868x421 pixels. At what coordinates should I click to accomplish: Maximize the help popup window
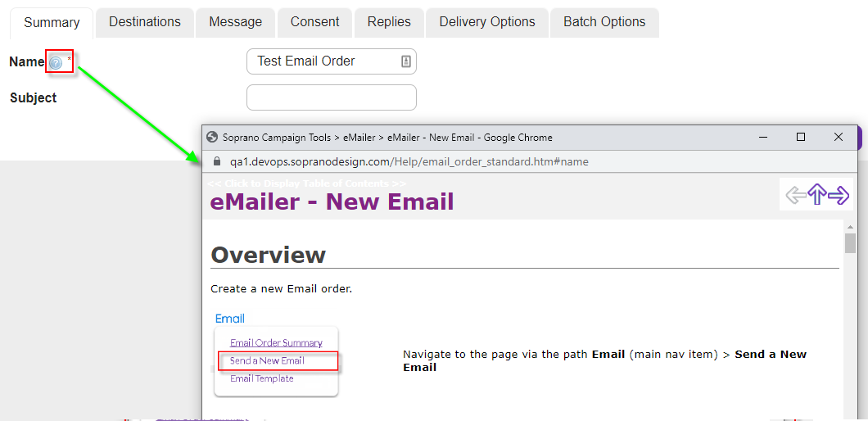[801, 138]
